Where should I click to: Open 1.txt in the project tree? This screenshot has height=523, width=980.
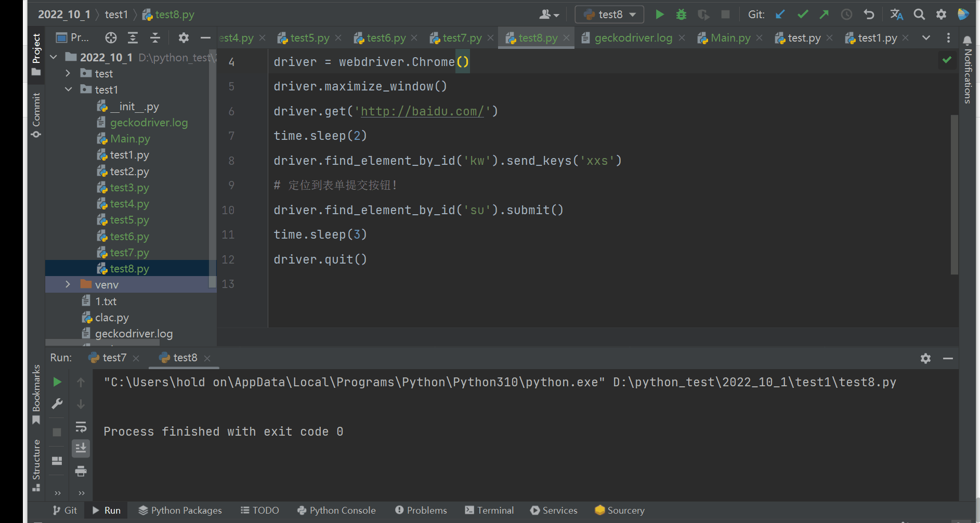click(x=106, y=301)
